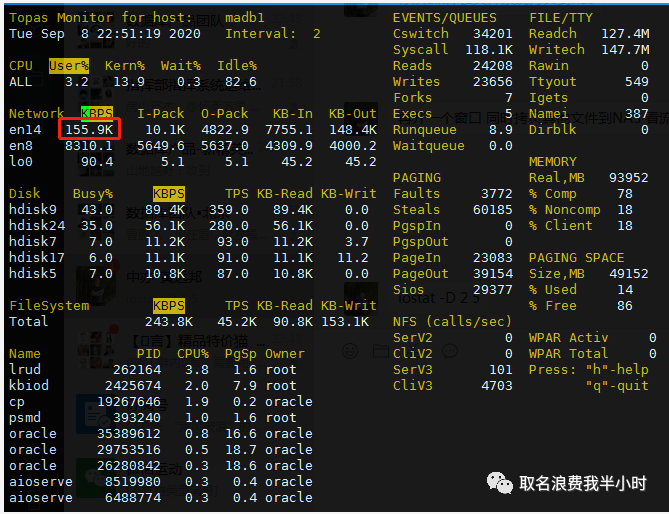669x514 pixels.
Task: Click the Busy% disk column header
Action: pyautogui.click(x=93, y=194)
